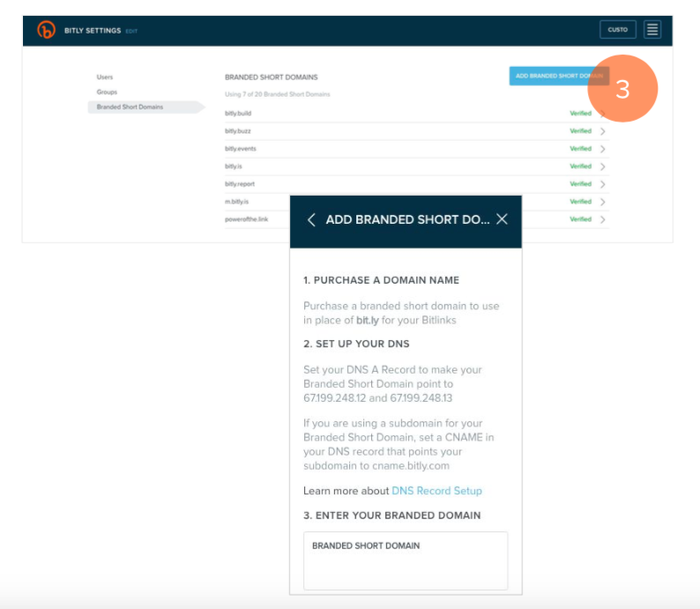Follow the DNS Record Setup link
Screen dimensions: 700x609
click(x=436, y=491)
